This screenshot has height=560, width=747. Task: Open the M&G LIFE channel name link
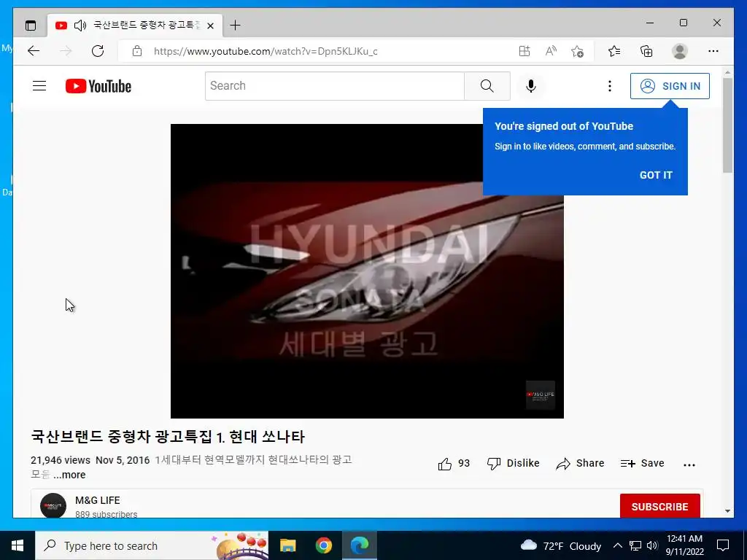(x=98, y=500)
